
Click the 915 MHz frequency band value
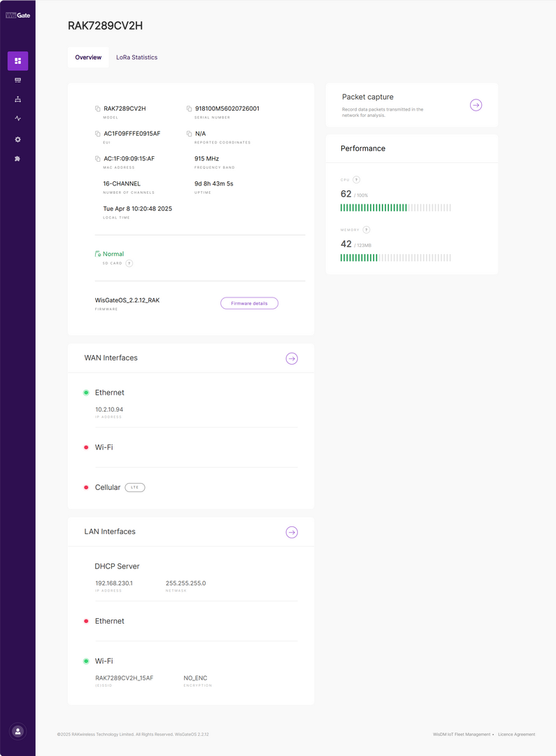(x=207, y=159)
